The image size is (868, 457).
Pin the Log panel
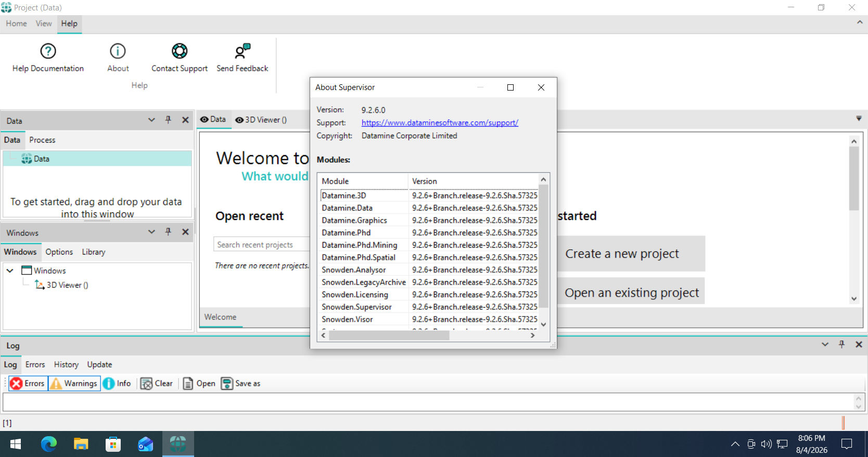pyautogui.click(x=841, y=344)
